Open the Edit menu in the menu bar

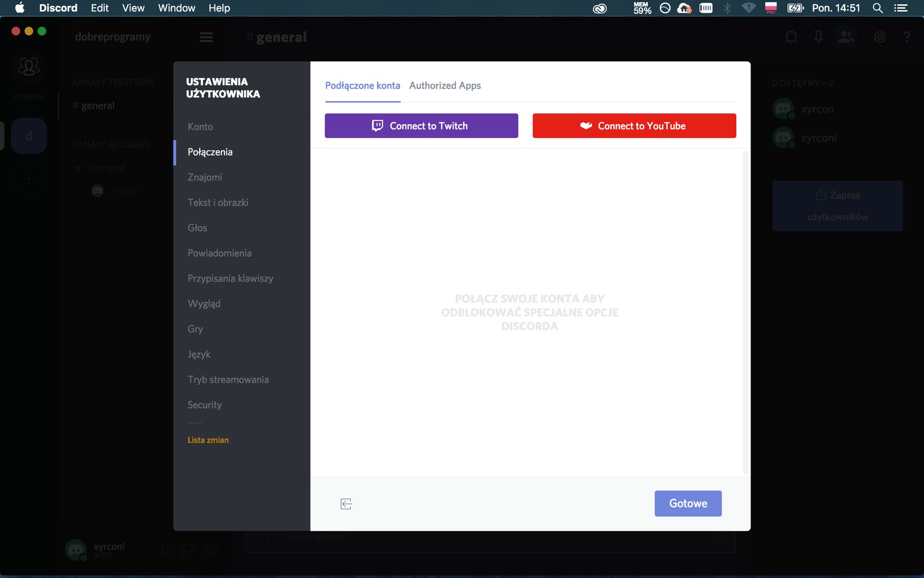point(100,8)
